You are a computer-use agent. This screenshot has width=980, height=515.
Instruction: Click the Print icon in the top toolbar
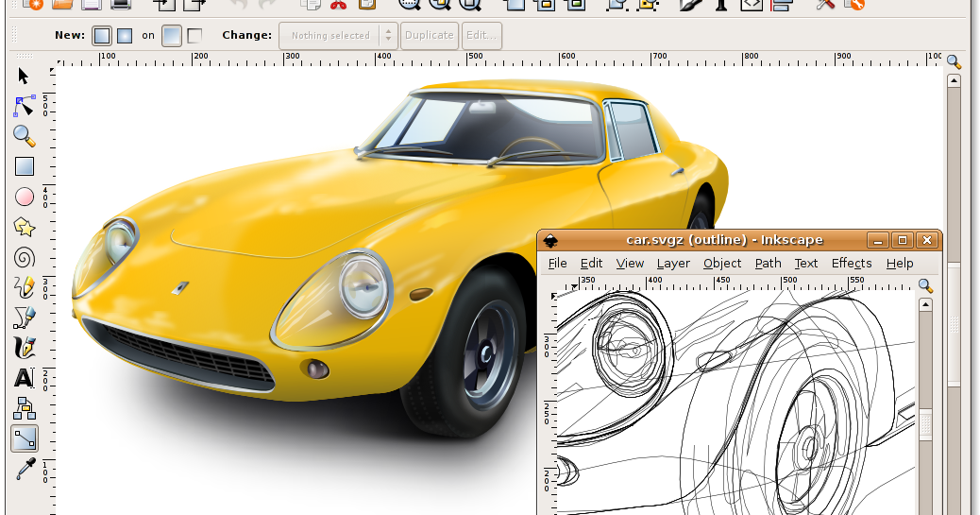click(x=121, y=5)
